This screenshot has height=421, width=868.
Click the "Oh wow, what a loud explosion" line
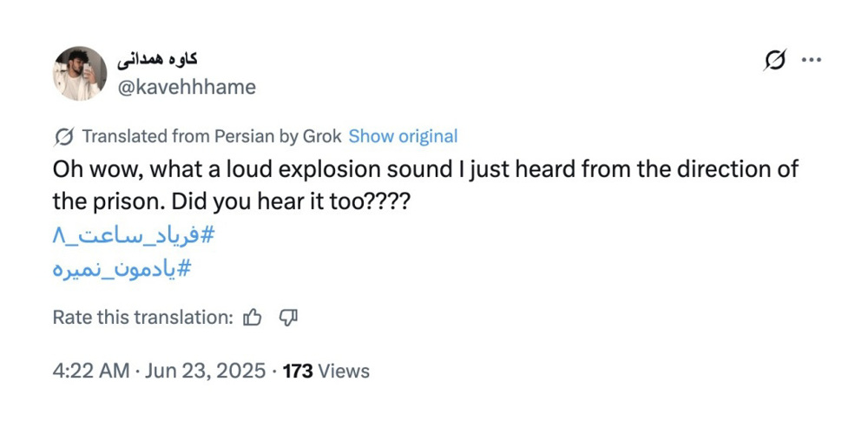425,168
